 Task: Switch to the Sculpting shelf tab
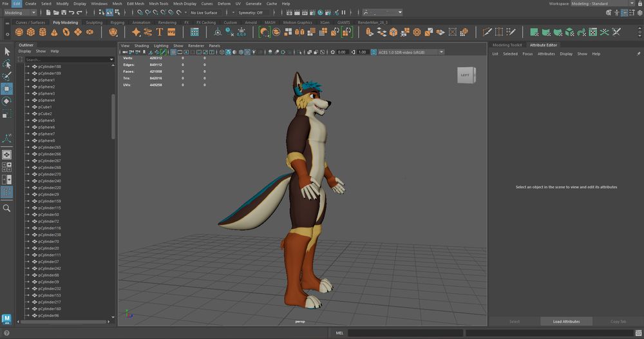click(x=94, y=23)
